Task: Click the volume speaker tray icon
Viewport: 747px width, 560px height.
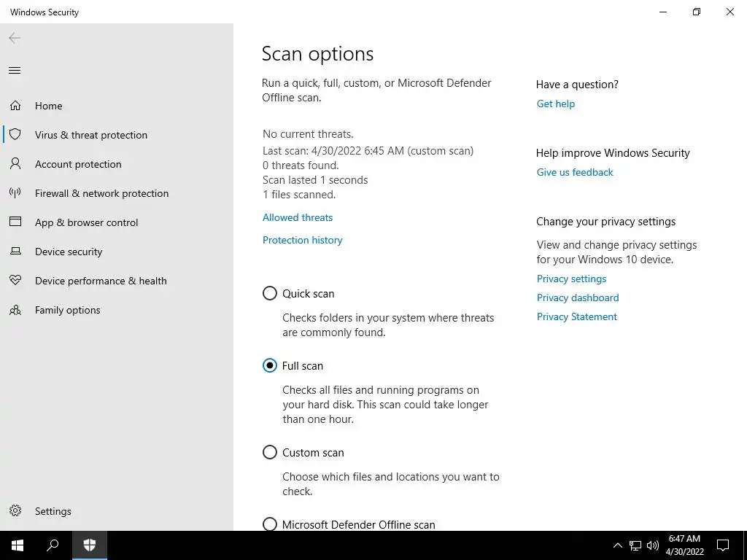Action: coord(653,545)
